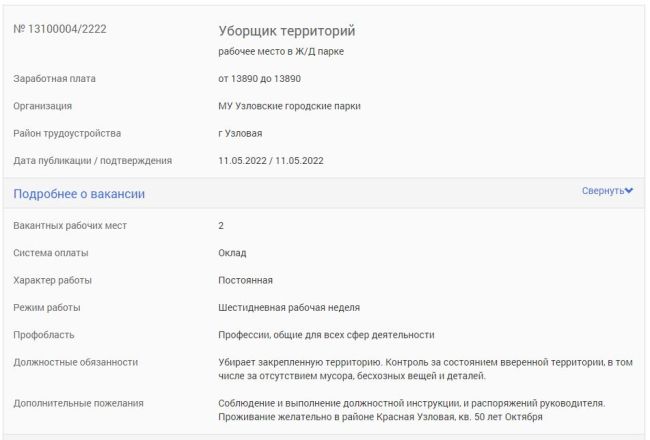Select vacancy number 13100004/2222

60,29
